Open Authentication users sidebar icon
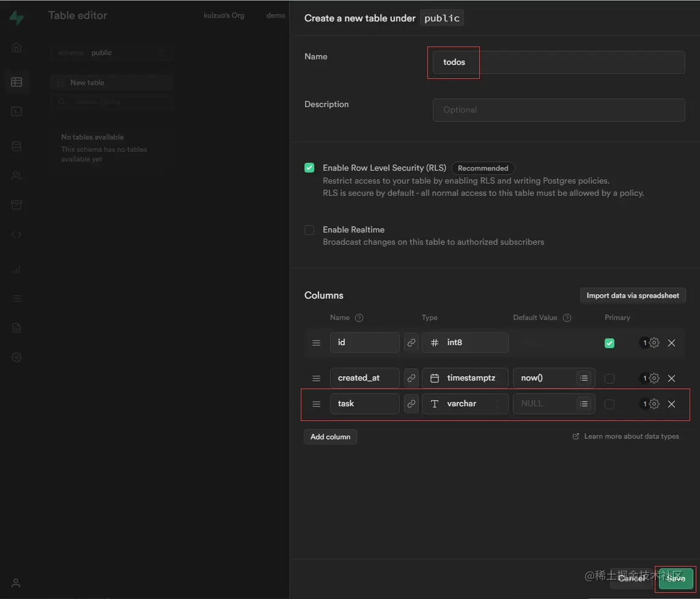700x599 pixels. pyautogui.click(x=17, y=176)
